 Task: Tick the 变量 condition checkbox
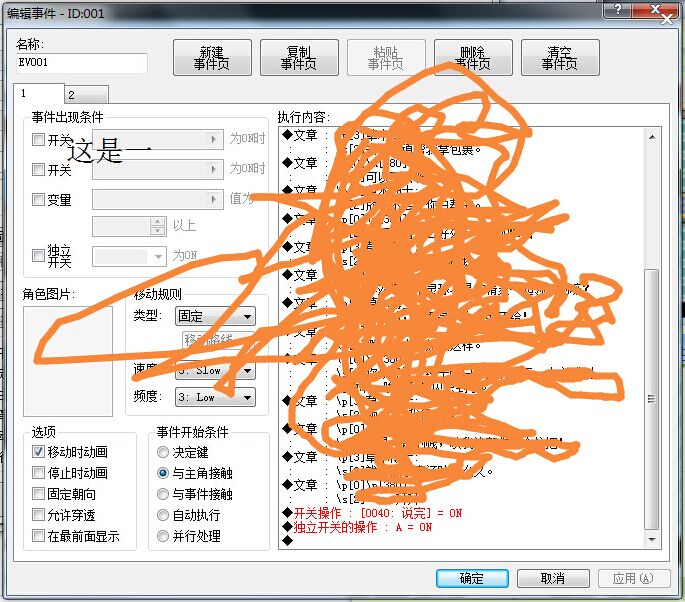[38, 200]
